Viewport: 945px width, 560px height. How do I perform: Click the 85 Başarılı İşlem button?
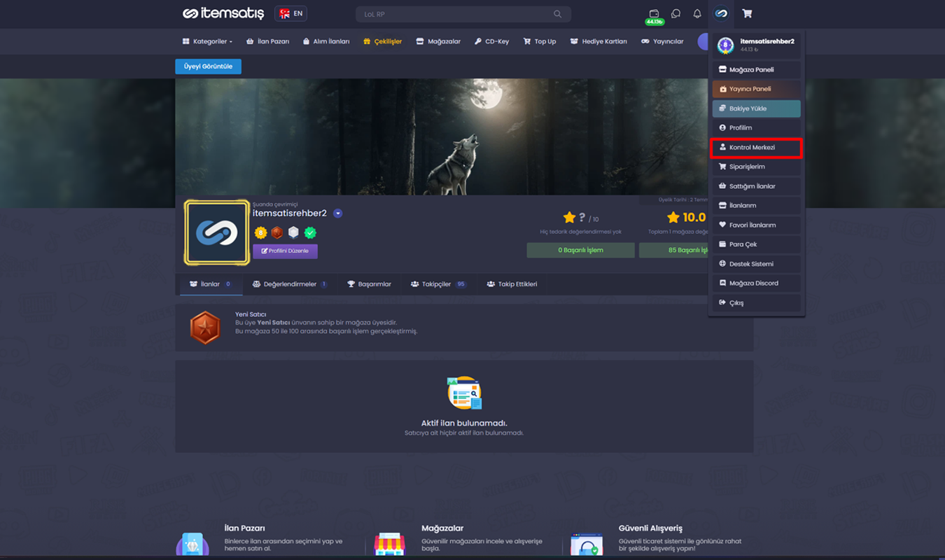pos(673,250)
